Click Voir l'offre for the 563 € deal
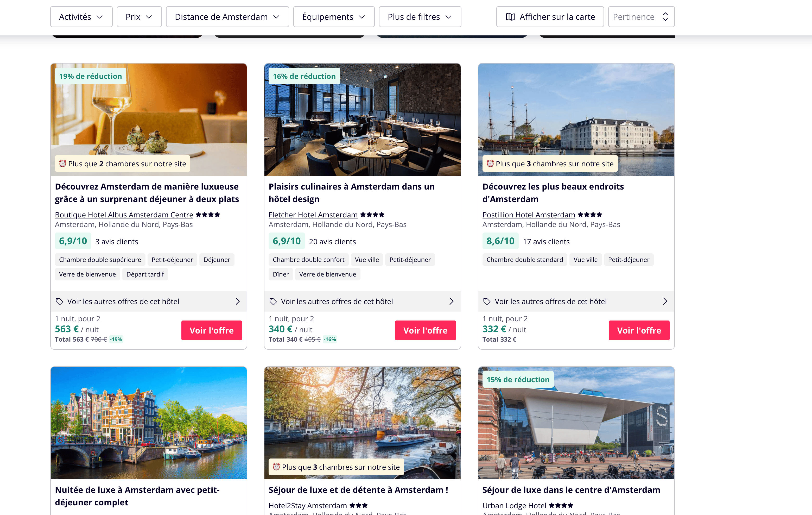Viewport: 812px width, 515px height. coord(211,330)
